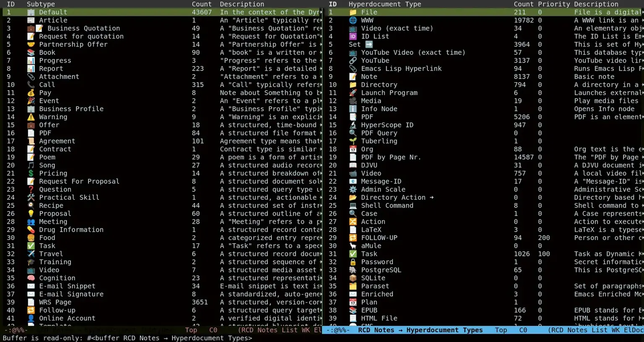Click the Hyperdocument Types mode line buffer name
Viewport: 644px width, 342px height.
(420, 330)
